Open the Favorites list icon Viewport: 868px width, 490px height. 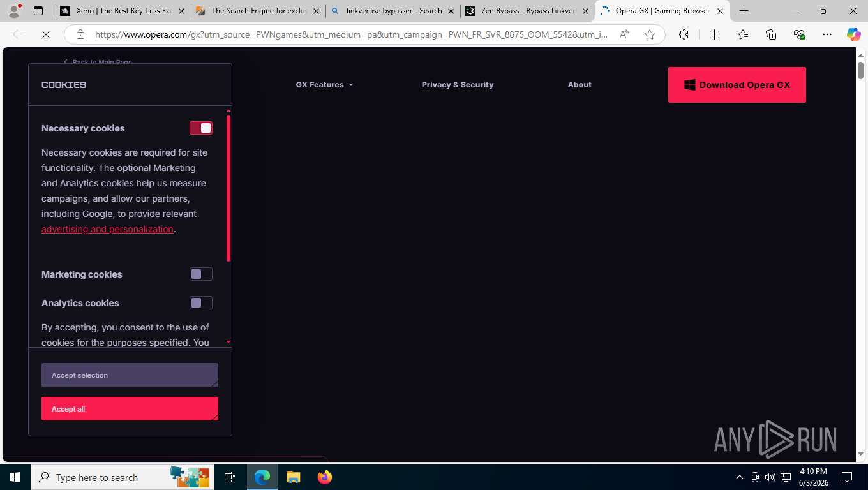(743, 34)
